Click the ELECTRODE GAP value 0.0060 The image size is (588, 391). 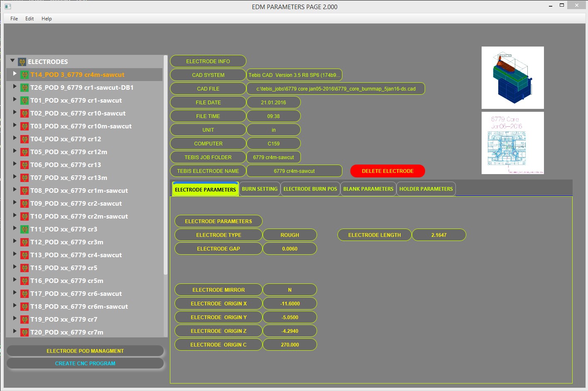290,249
